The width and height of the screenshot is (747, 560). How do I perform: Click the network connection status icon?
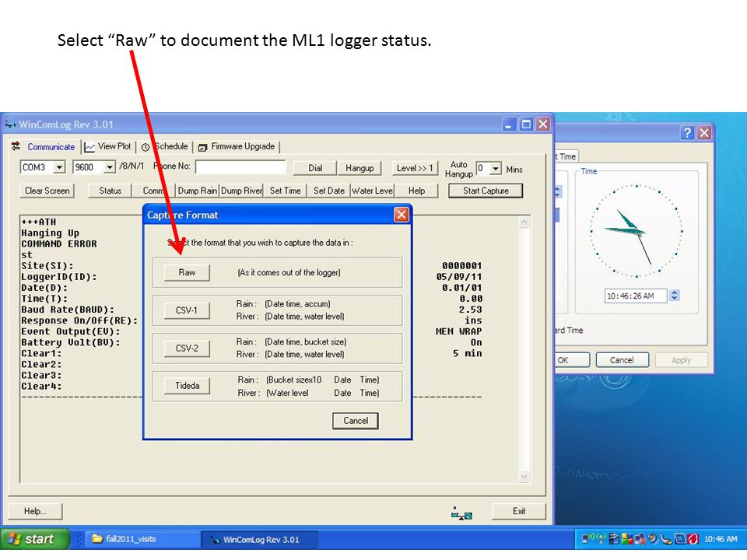pyautogui.click(x=461, y=513)
